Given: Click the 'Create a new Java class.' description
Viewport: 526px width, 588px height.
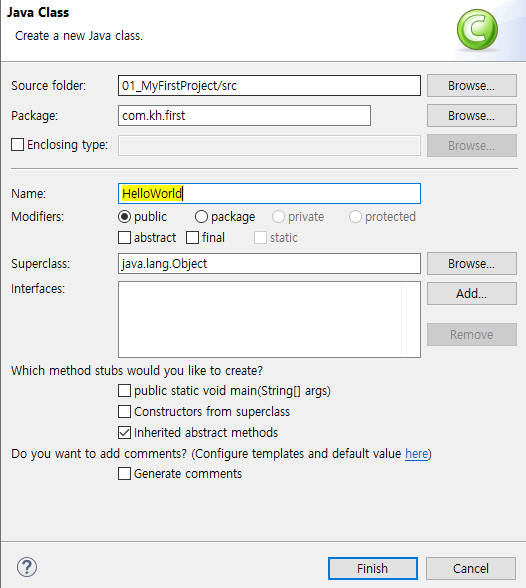Looking at the screenshot, I should 79,36.
